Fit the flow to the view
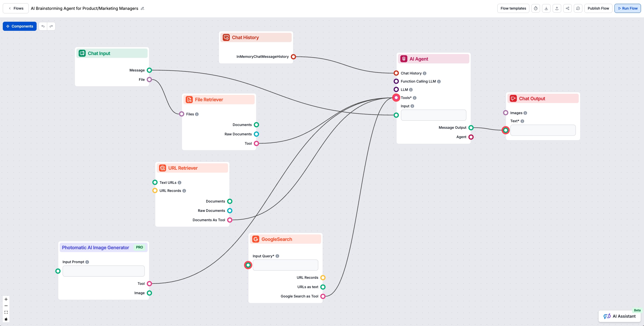The width and height of the screenshot is (644, 326). pyautogui.click(x=6, y=312)
